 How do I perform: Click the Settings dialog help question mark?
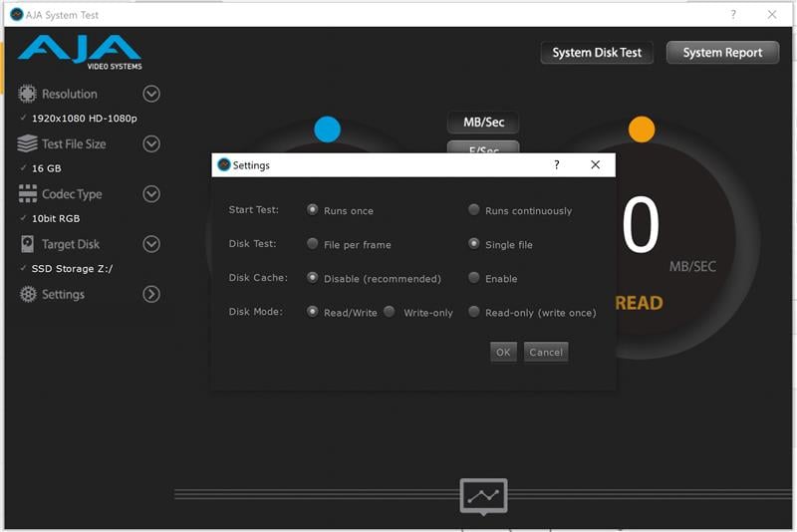coord(557,164)
